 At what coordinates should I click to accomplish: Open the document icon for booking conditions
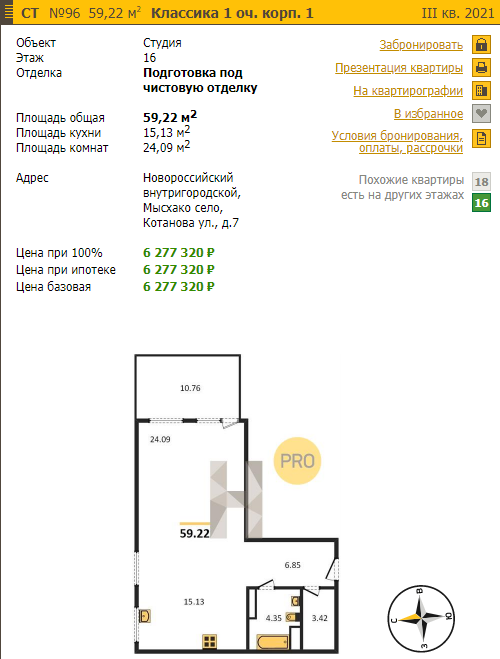(x=481, y=138)
